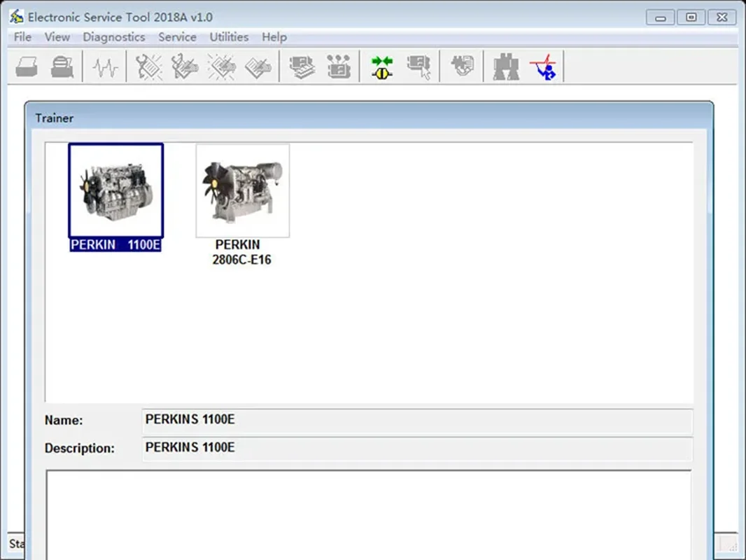Image resolution: width=746 pixels, height=560 pixels.
Task: Click the green arrows Connect icon
Action: tap(381, 67)
